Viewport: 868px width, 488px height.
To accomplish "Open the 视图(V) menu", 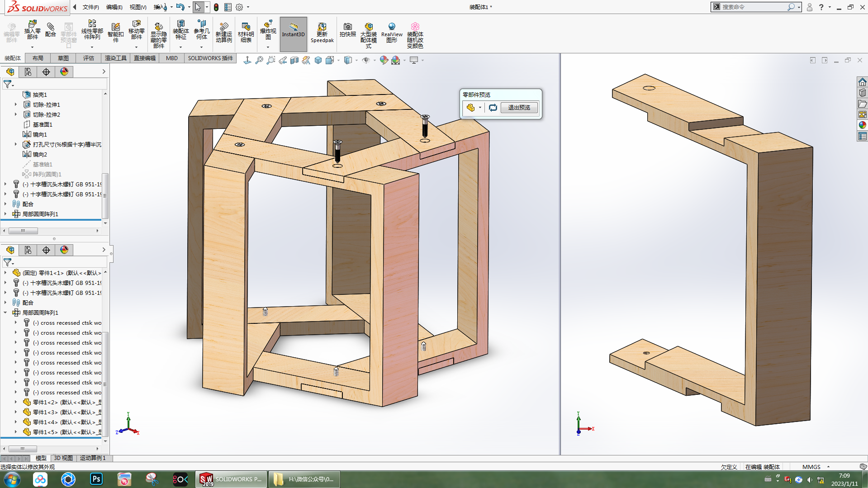I will (138, 7).
